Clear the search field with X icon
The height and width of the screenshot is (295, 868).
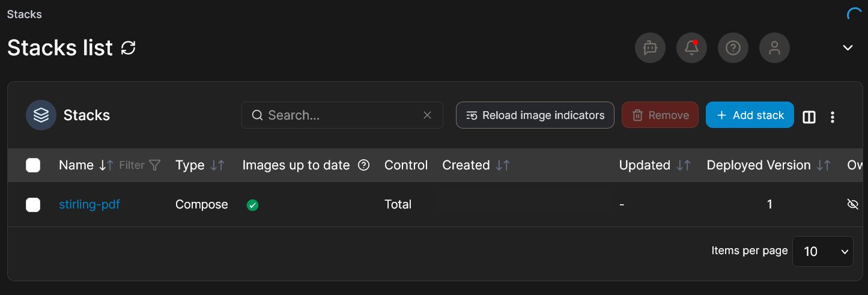pos(427,115)
